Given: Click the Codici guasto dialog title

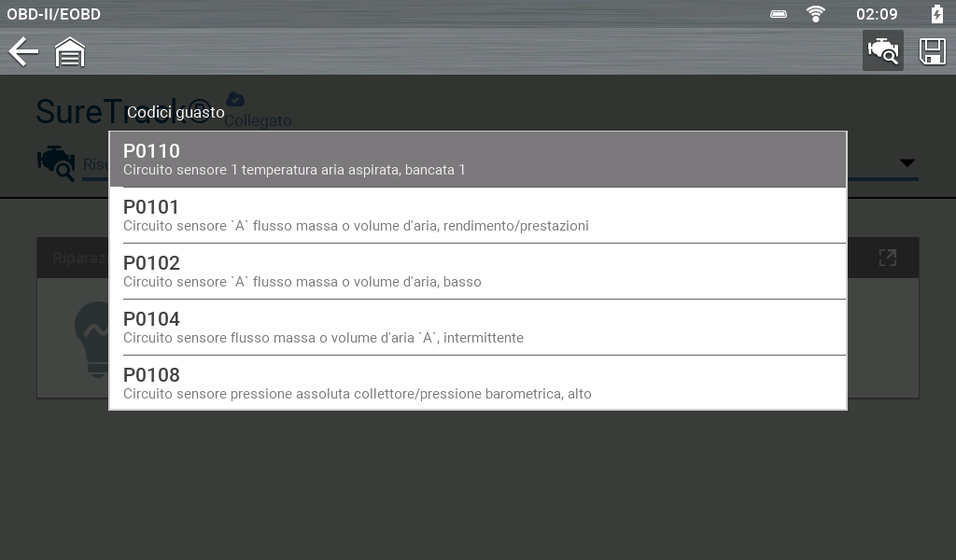Looking at the screenshot, I should [x=176, y=112].
